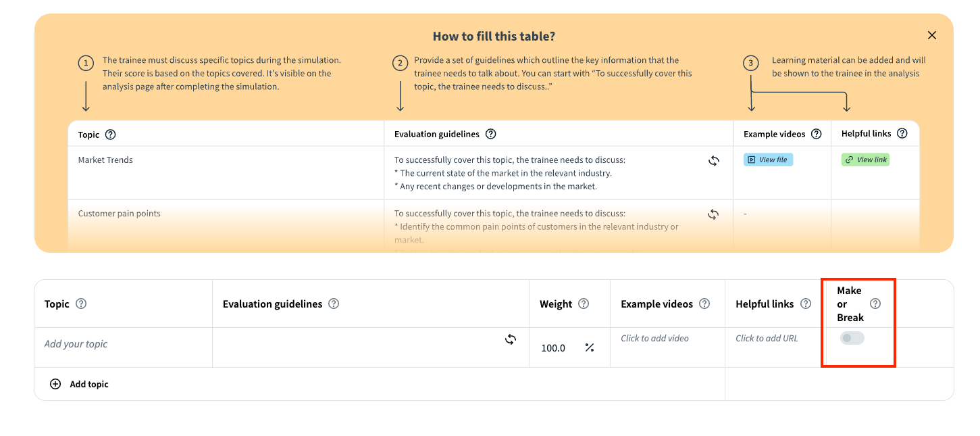Open the blue View file video chip
980x436 pixels.
[x=768, y=160]
